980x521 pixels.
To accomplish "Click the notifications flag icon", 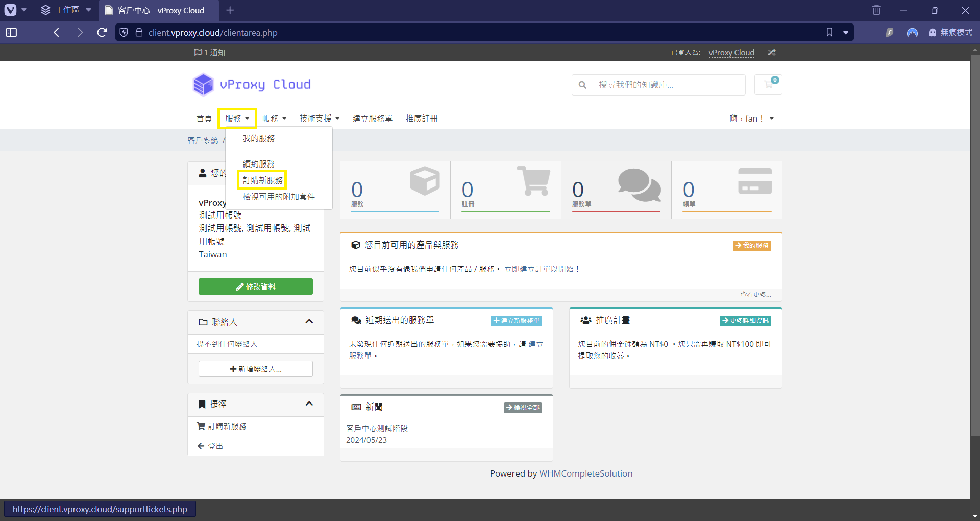I will click(x=198, y=52).
